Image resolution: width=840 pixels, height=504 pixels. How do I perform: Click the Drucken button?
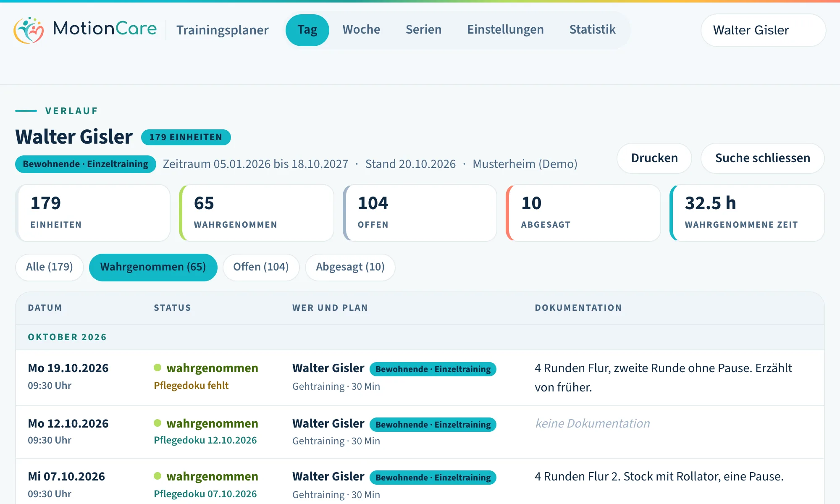point(654,158)
